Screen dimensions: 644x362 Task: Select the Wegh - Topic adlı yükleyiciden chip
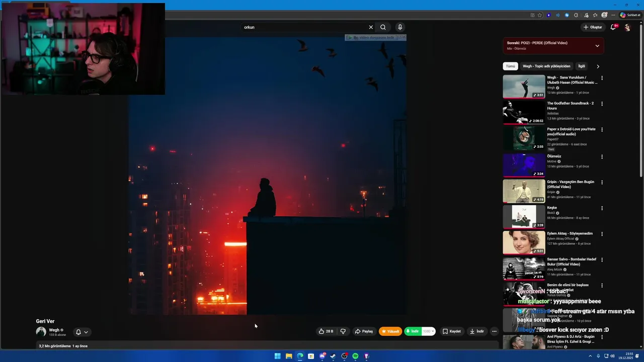pyautogui.click(x=546, y=66)
